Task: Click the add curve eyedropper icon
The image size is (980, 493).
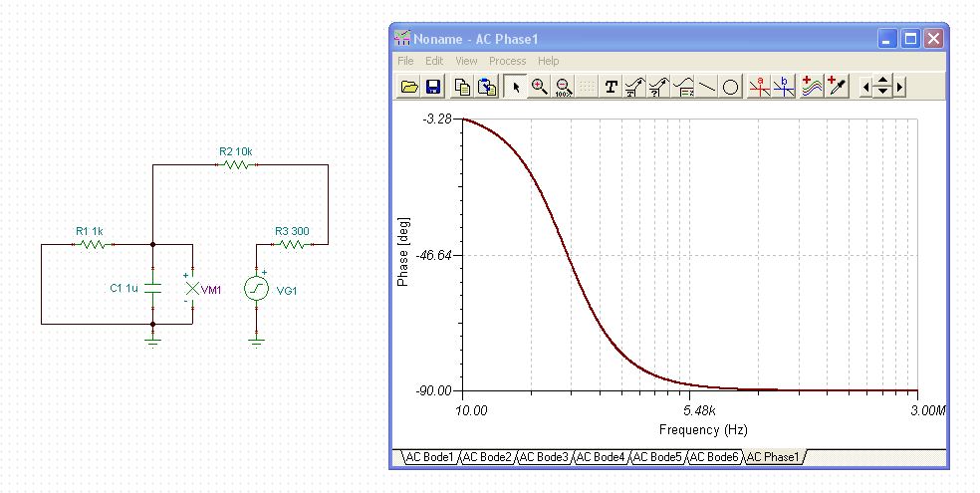Action: [x=837, y=87]
